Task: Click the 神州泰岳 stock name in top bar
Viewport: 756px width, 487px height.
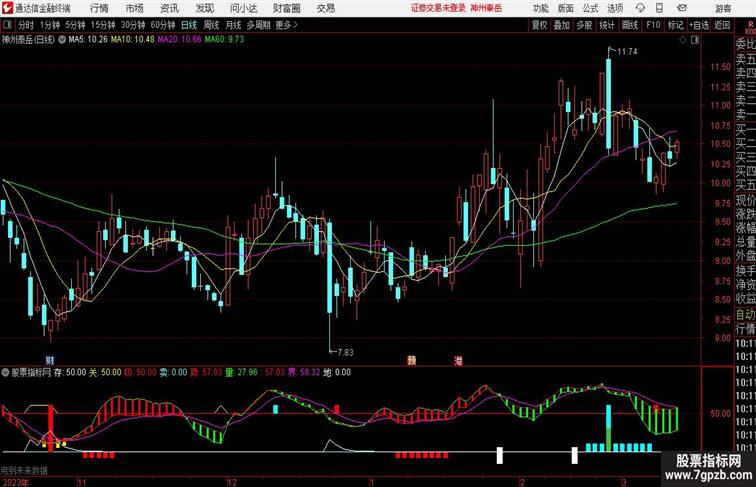Action: click(486, 8)
